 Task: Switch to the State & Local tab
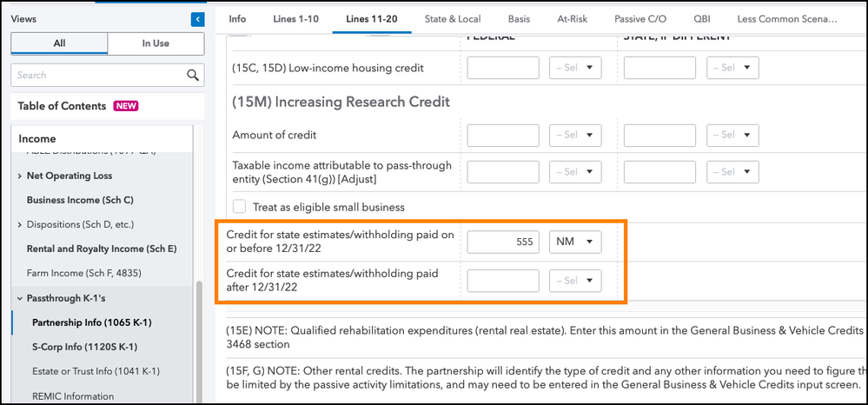(x=454, y=18)
